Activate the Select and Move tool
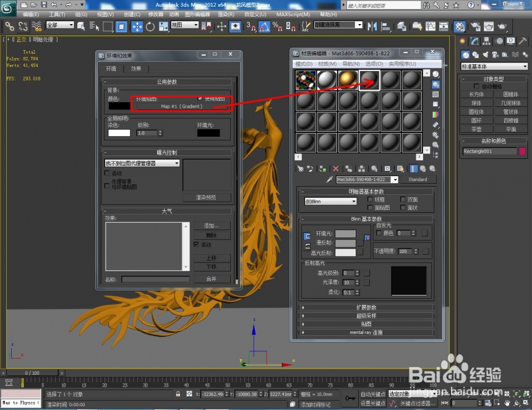Viewport: 532px width, 410px height. pos(137,27)
